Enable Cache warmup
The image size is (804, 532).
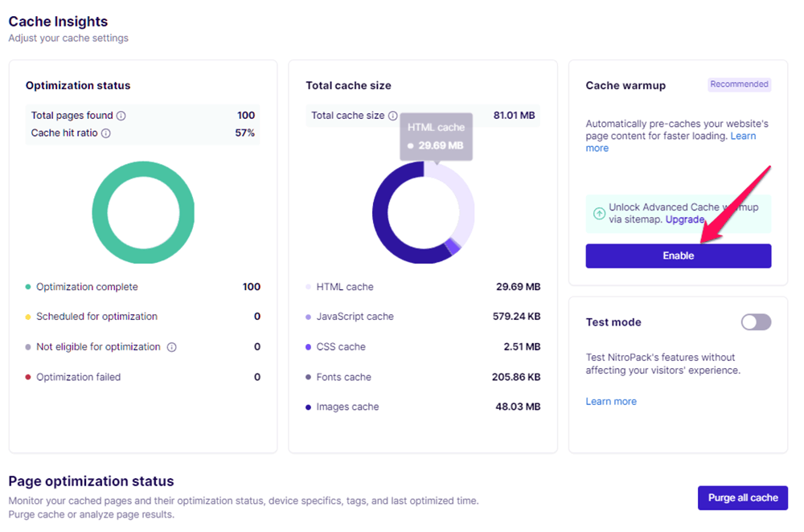click(678, 255)
